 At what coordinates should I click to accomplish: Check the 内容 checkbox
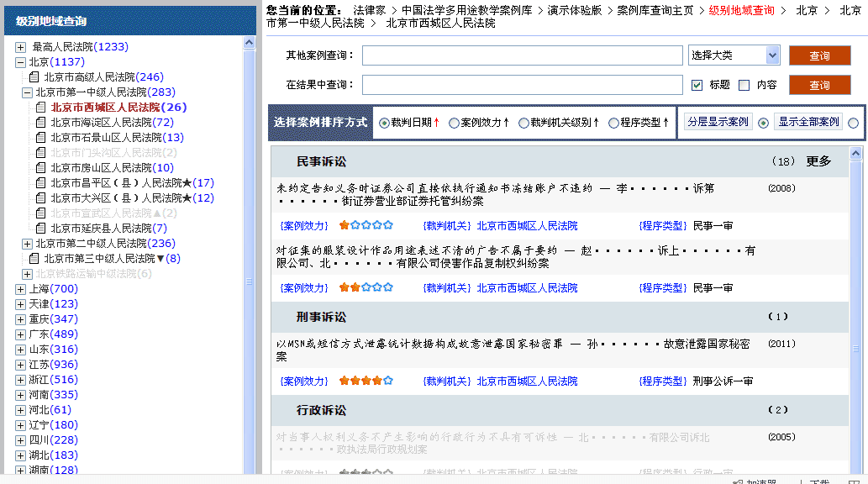click(x=744, y=85)
